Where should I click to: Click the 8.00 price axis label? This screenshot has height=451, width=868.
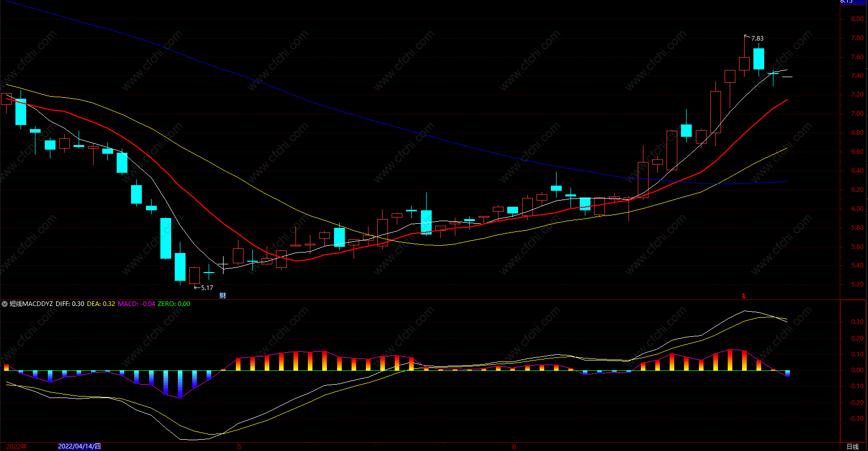857,19
